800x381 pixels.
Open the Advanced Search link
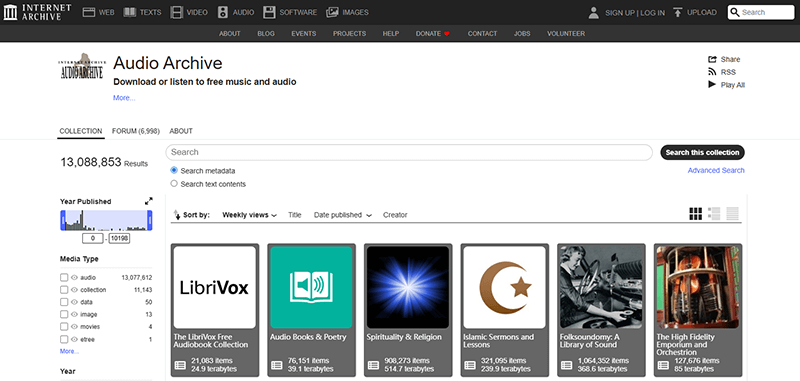[716, 170]
